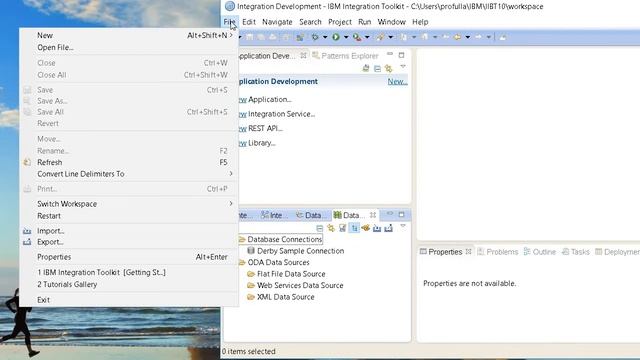Screen dimensions: 640x360
Task: Switch to the 'Inte...' tab in lower panel
Action: point(274,215)
